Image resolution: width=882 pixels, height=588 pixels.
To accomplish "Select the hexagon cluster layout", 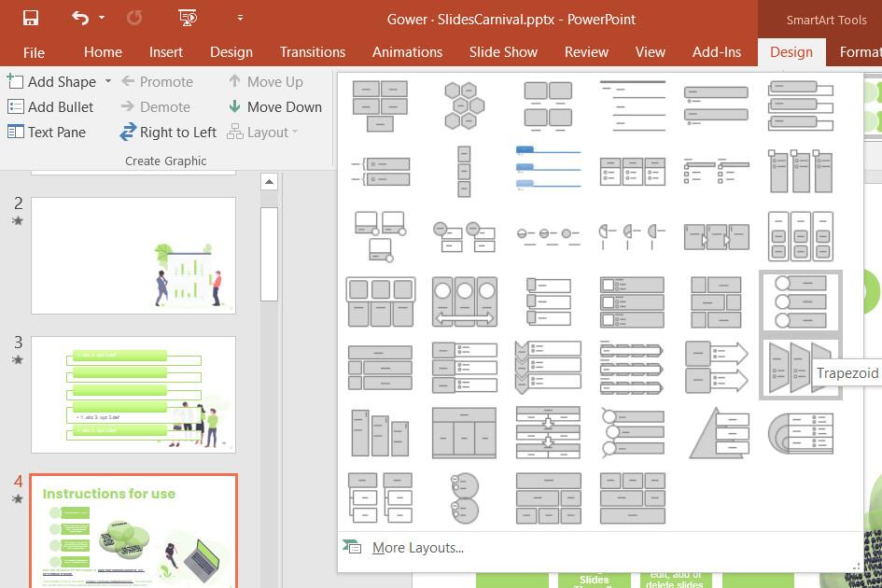I will point(464,105).
